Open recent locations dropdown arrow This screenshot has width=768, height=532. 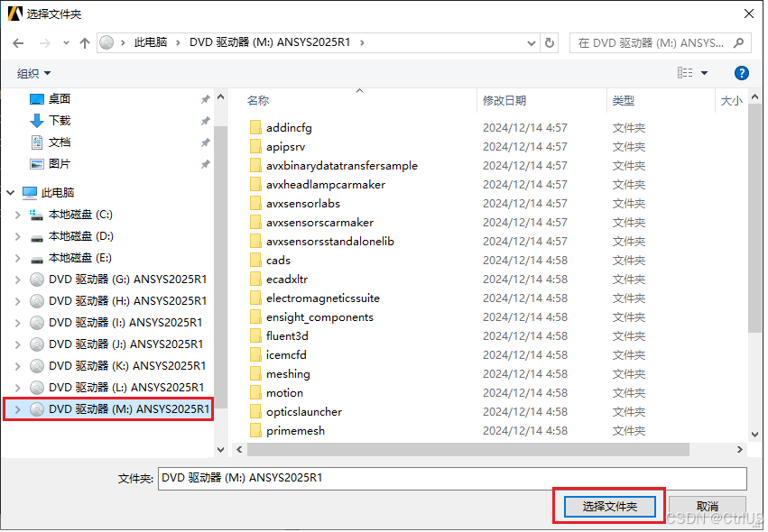66,43
